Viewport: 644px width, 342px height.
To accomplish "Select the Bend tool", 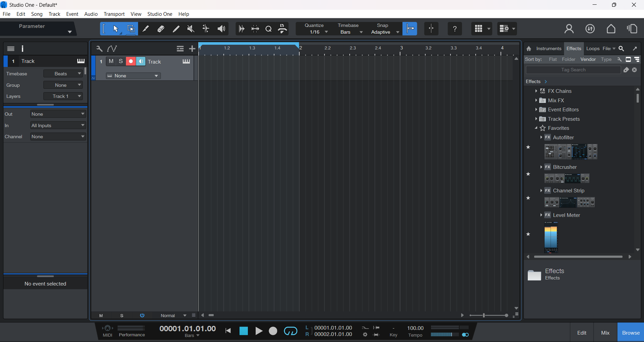I will point(206,29).
